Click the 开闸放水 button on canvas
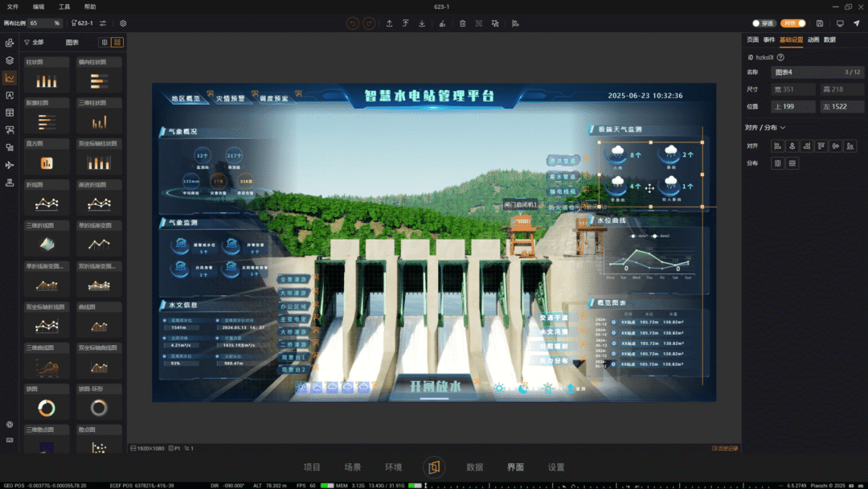This screenshot has height=489, width=868. (435, 387)
